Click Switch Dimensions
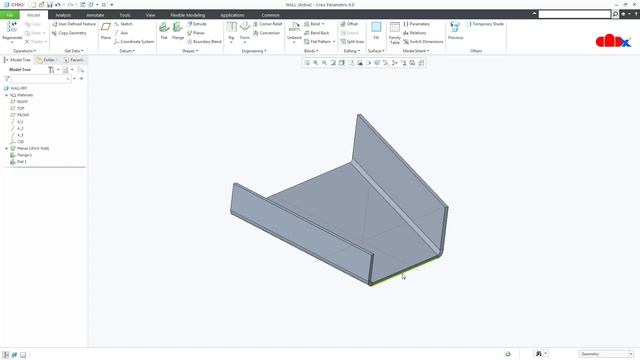The image size is (640, 360). (423, 42)
